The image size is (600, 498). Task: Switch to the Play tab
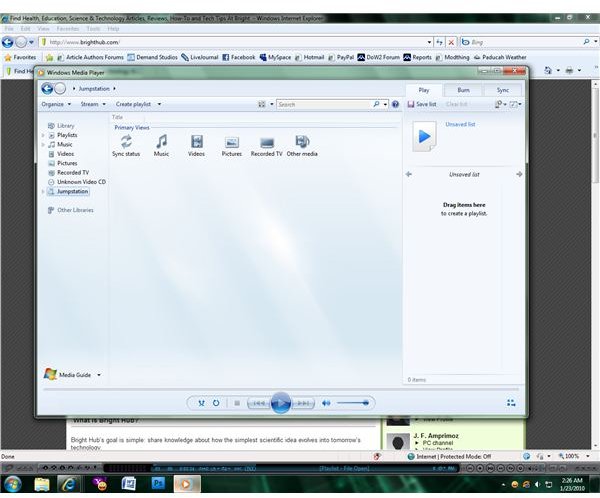424,90
